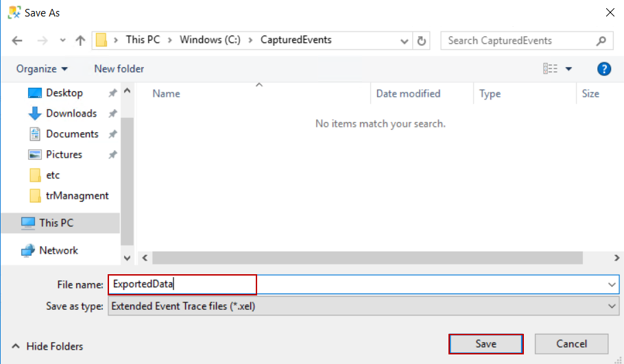Open the Organize menu
Screen dimensions: 624x364
coord(42,69)
